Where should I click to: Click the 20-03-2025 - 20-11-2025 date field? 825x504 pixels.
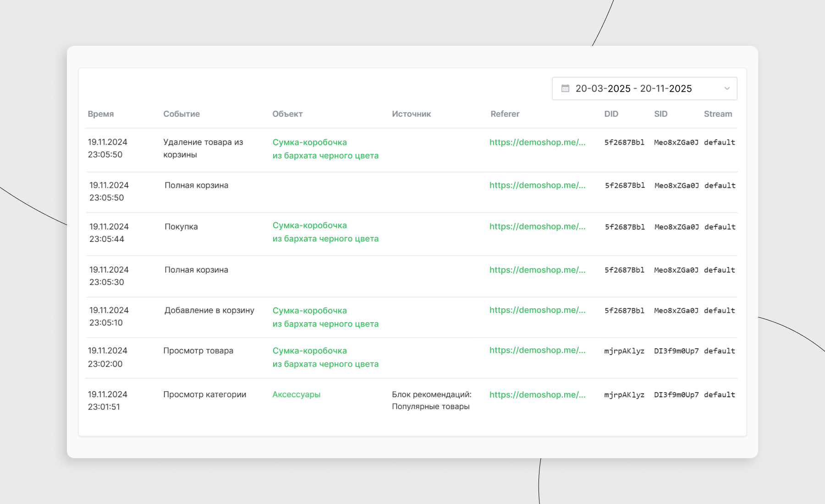633,88
